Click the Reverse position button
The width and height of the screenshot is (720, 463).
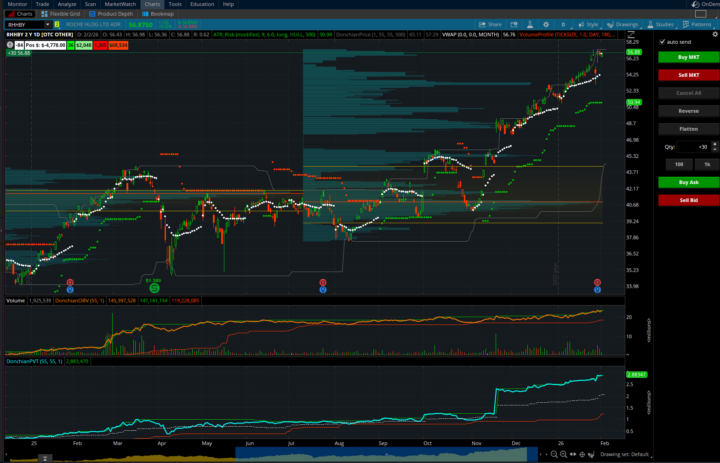(689, 111)
